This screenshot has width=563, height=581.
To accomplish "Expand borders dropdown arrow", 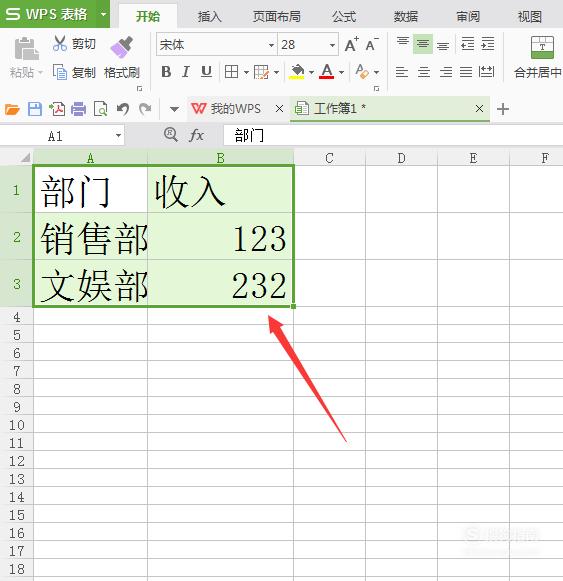I will tap(246, 72).
